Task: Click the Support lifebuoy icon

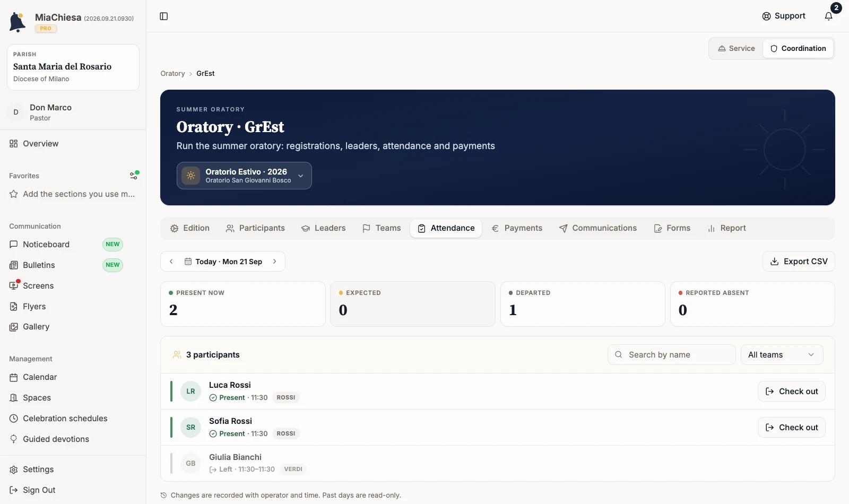Action: click(x=767, y=16)
